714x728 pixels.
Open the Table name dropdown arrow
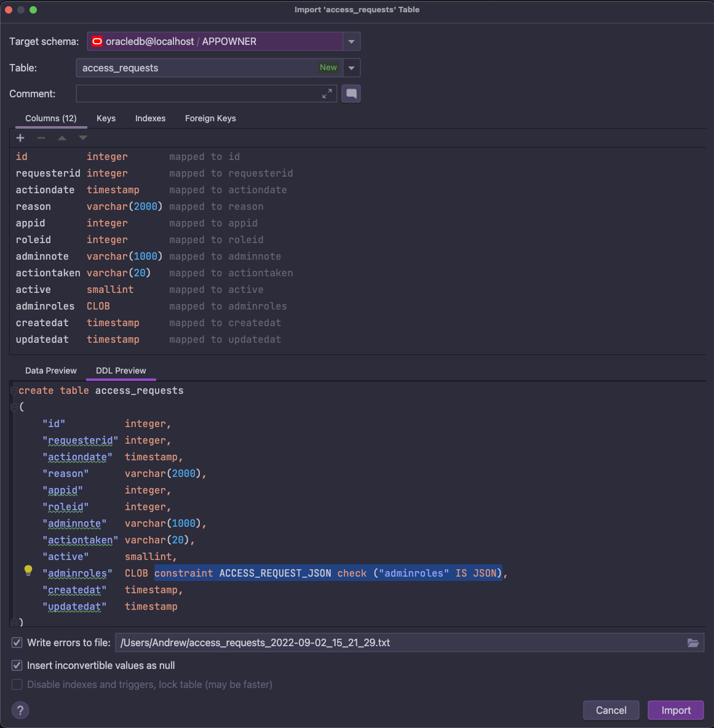point(352,68)
